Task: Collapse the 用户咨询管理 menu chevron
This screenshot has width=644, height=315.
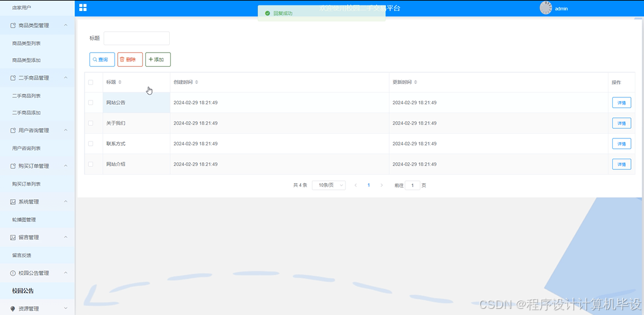Action: 66,131
